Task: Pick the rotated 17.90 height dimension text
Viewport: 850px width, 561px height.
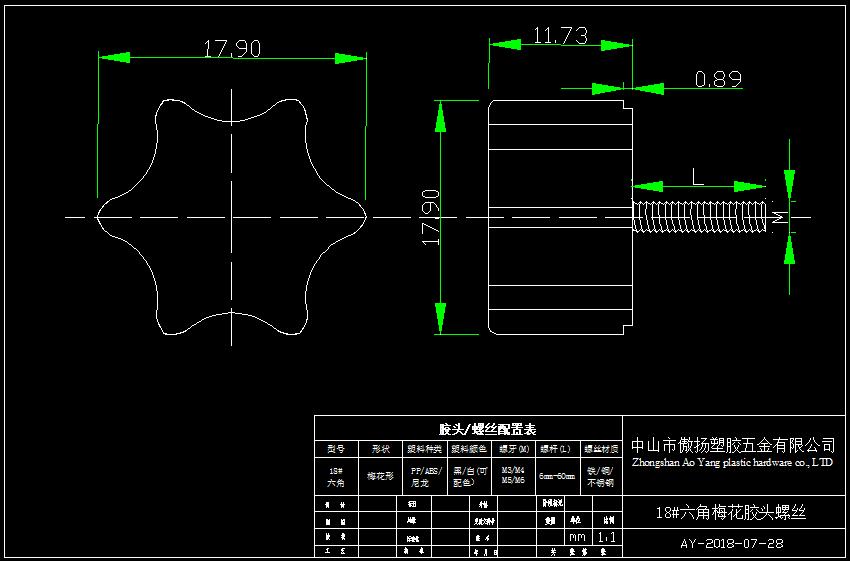Action: point(431,217)
